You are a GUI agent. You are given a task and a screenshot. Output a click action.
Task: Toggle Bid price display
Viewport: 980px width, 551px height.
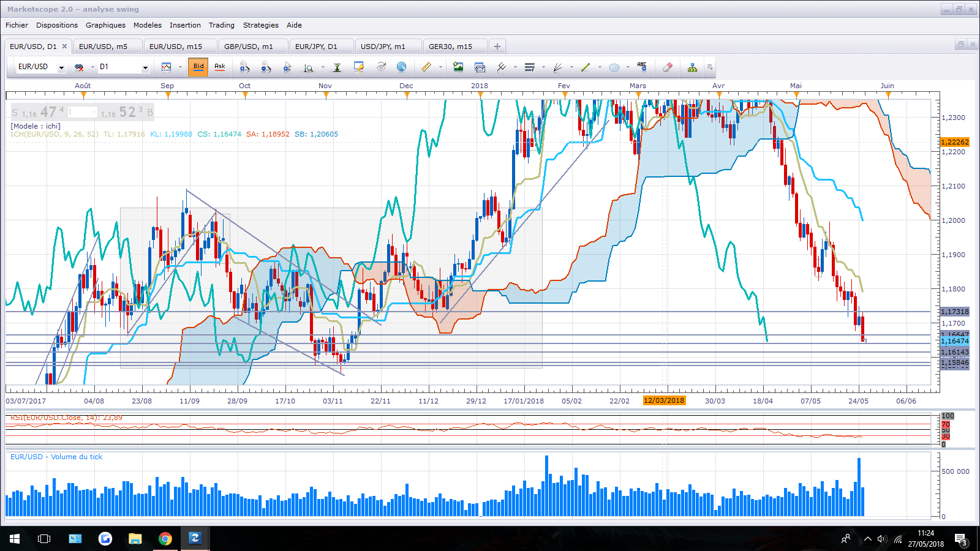coord(198,67)
